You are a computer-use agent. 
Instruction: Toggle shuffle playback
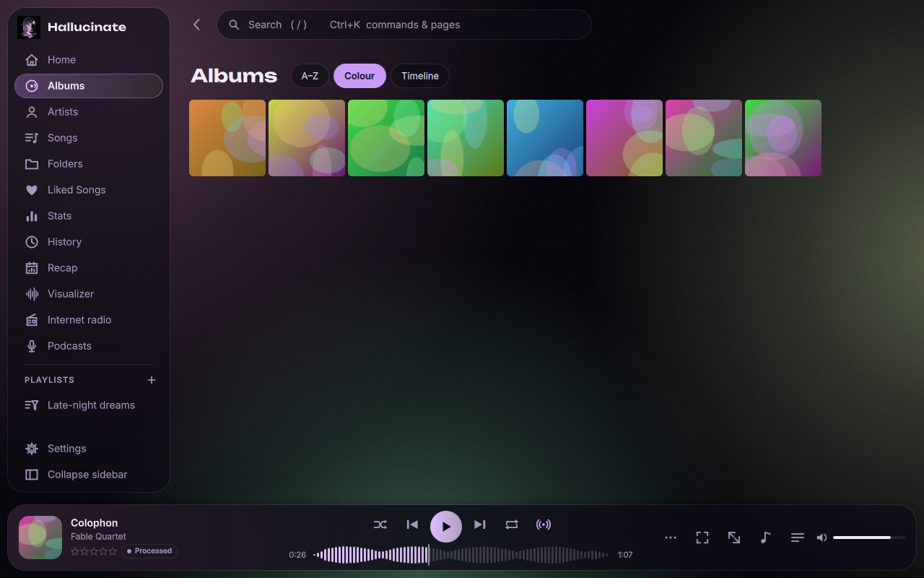(x=380, y=525)
